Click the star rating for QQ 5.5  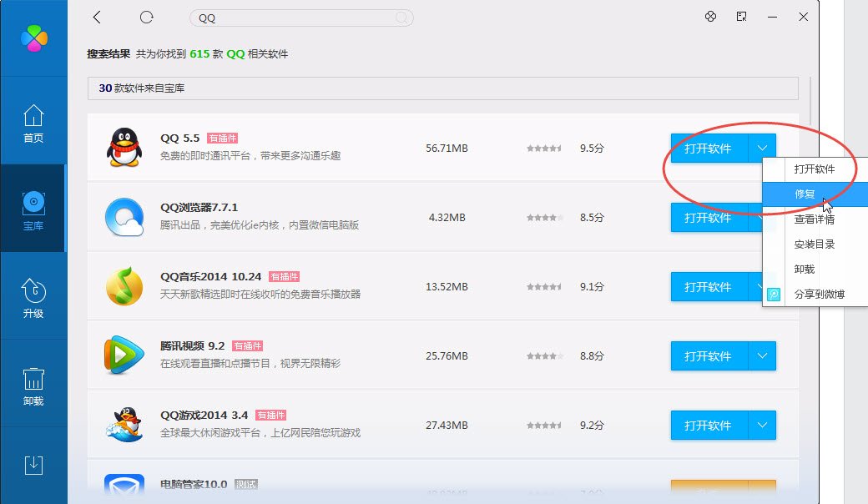click(543, 148)
